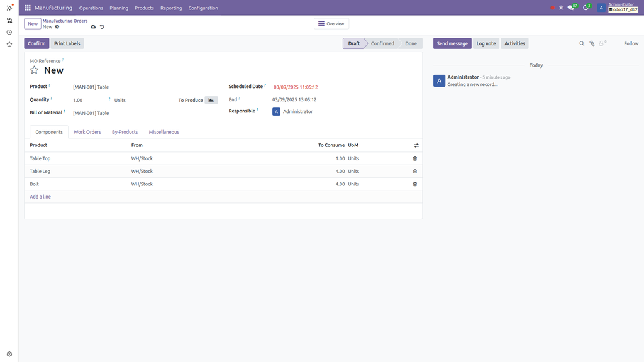This screenshot has width=644, height=362.
Task: Delete the Table Leg component line
Action: (x=414, y=171)
